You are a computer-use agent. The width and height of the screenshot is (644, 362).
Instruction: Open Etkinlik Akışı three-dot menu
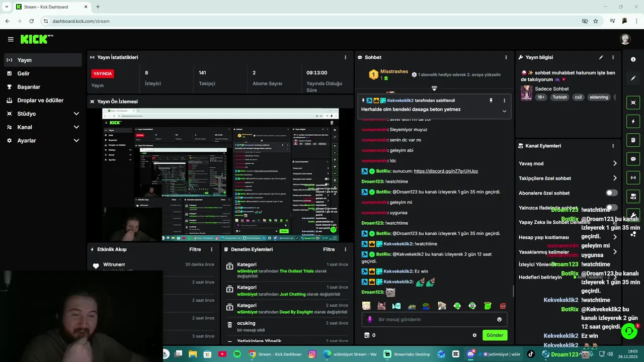tap(211, 249)
